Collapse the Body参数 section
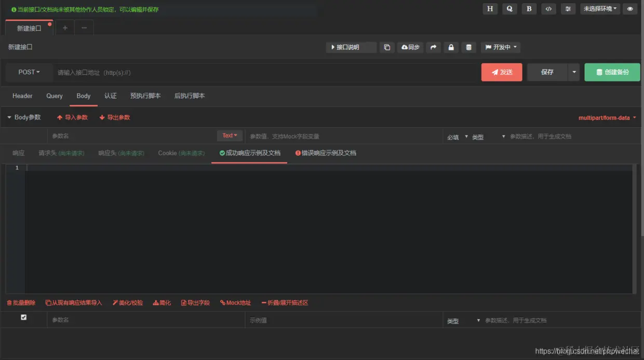The width and height of the screenshot is (644, 360). point(24,117)
